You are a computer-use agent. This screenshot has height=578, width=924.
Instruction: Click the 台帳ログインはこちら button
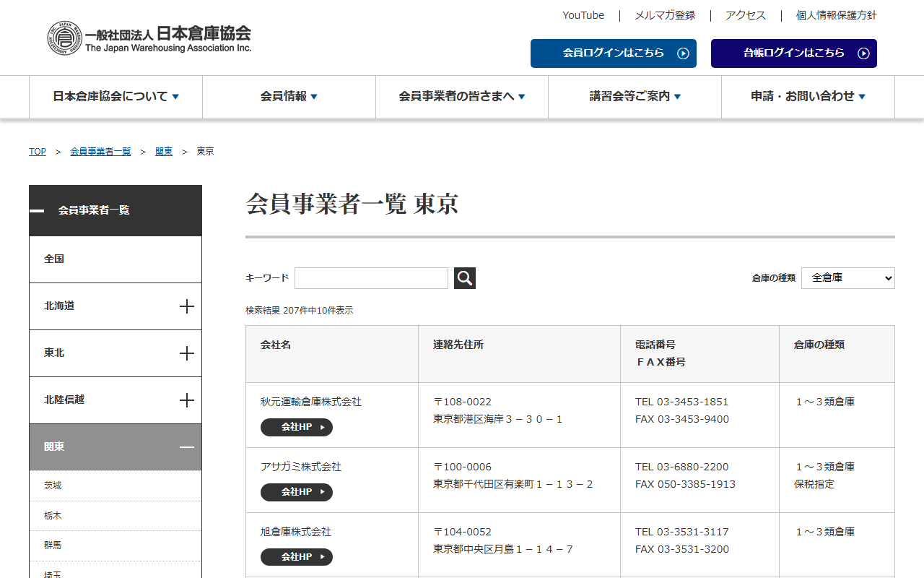tap(794, 53)
